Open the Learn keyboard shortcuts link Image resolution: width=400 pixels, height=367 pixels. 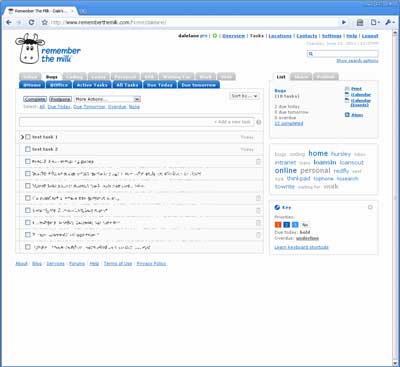pos(301,247)
